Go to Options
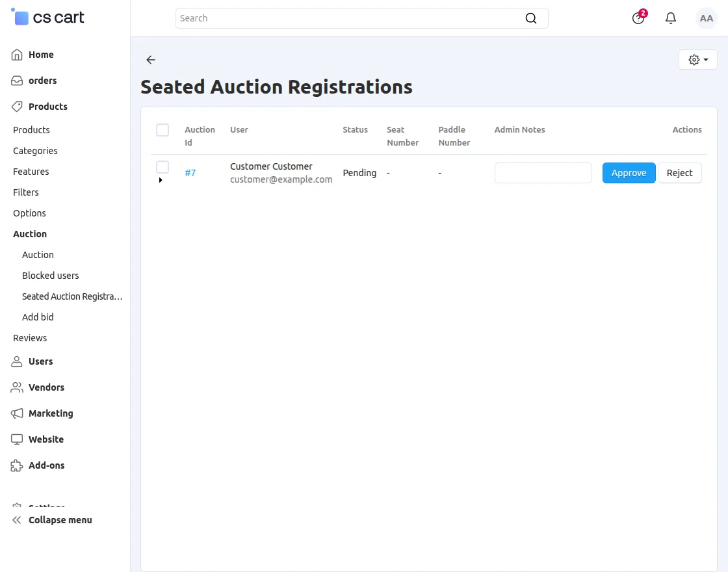The image size is (728, 572). [x=29, y=213]
